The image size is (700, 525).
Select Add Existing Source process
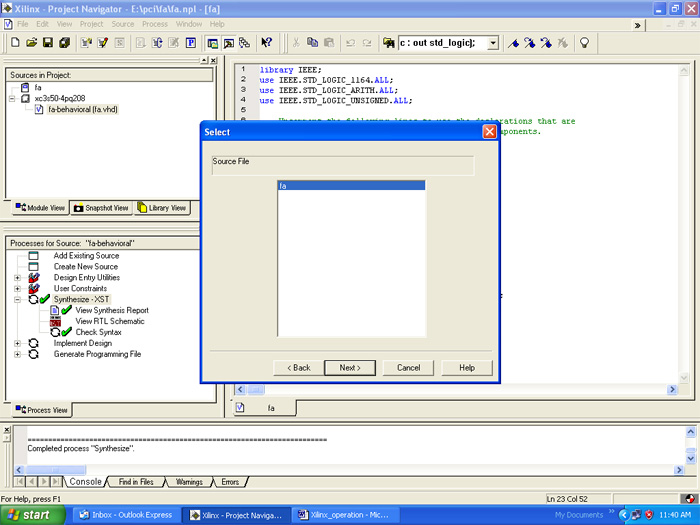(x=86, y=256)
